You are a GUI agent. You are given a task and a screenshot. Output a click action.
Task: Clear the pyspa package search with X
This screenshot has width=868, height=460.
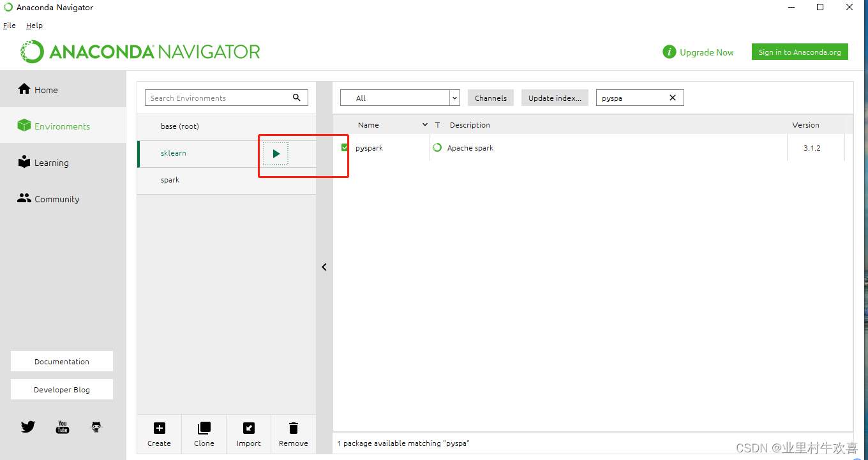(x=673, y=98)
